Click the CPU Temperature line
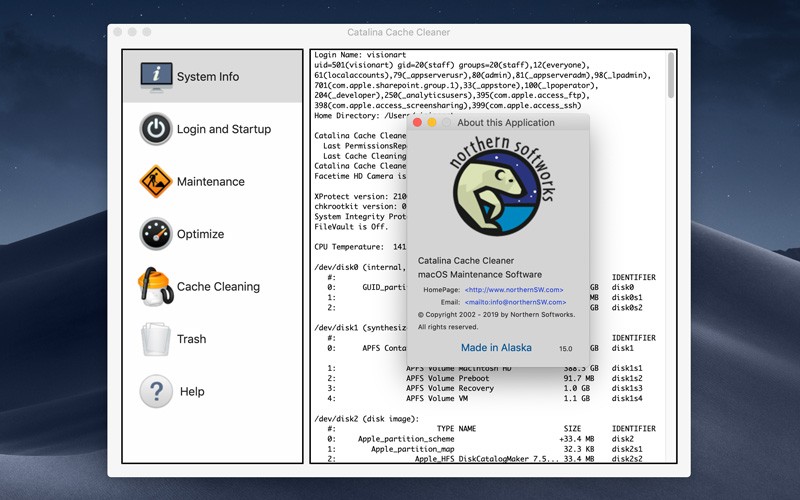Viewport: 800px width, 500px height. (360, 247)
